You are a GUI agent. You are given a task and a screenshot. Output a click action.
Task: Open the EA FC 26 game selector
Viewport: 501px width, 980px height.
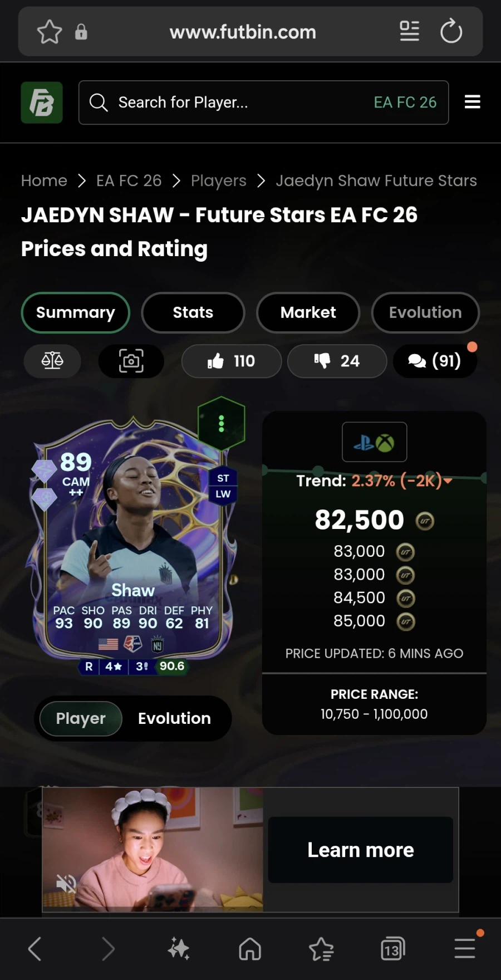[x=405, y=102]
